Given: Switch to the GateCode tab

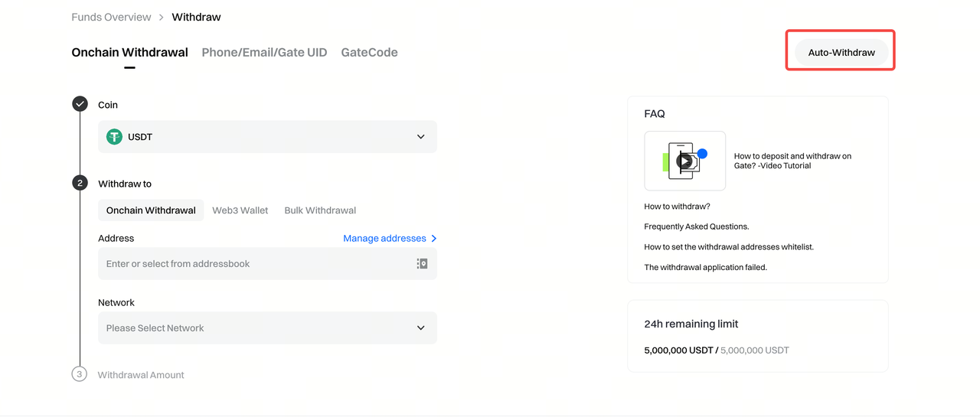Looking at the screenshot, I should tap(369, 53).
